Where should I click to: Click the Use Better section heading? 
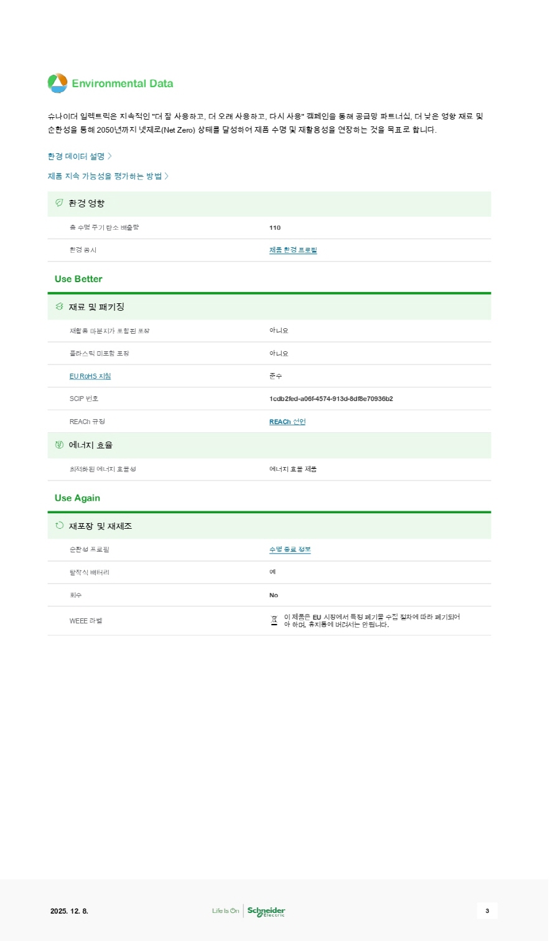click(78, 279)
